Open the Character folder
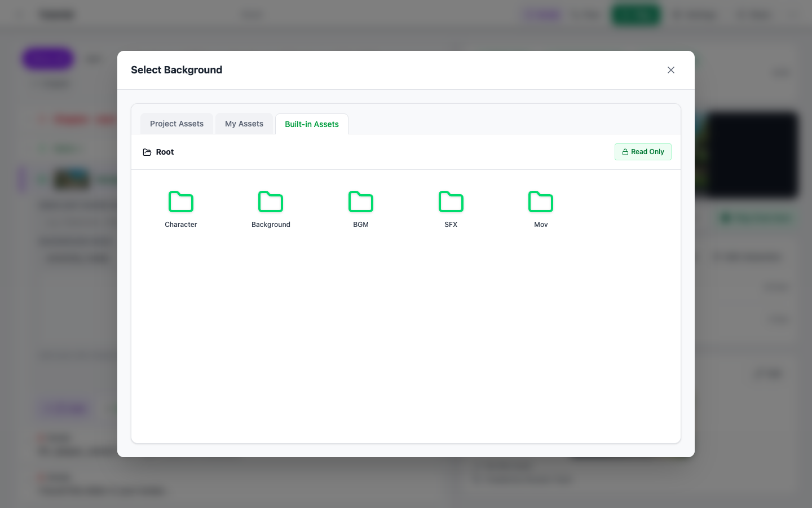The height and width of the screenshot is (508, 812). point(181,209)
